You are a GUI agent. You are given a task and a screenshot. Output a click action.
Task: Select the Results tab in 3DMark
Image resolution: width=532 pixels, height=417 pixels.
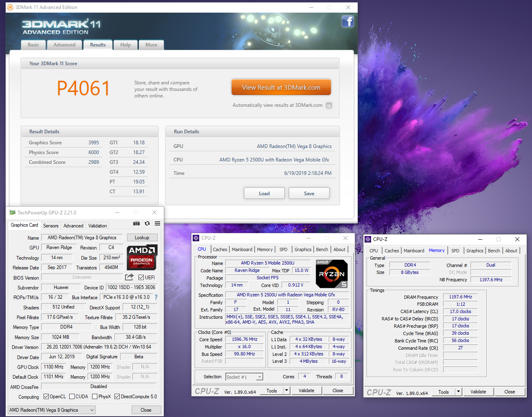tap(98, 45)
